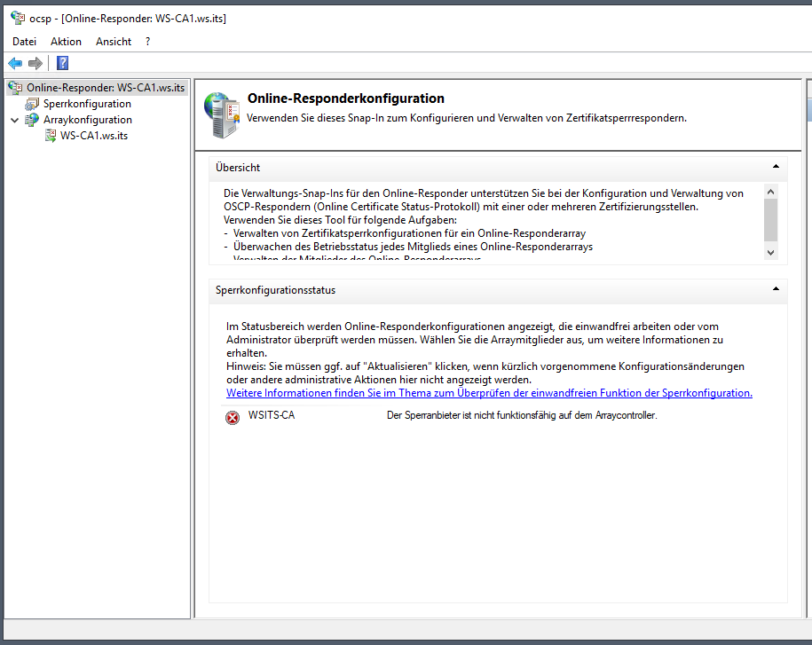The image size is (812, 645).
Task: Click the Sperrkonfiguration tree icon
Action: click(32, 104)
